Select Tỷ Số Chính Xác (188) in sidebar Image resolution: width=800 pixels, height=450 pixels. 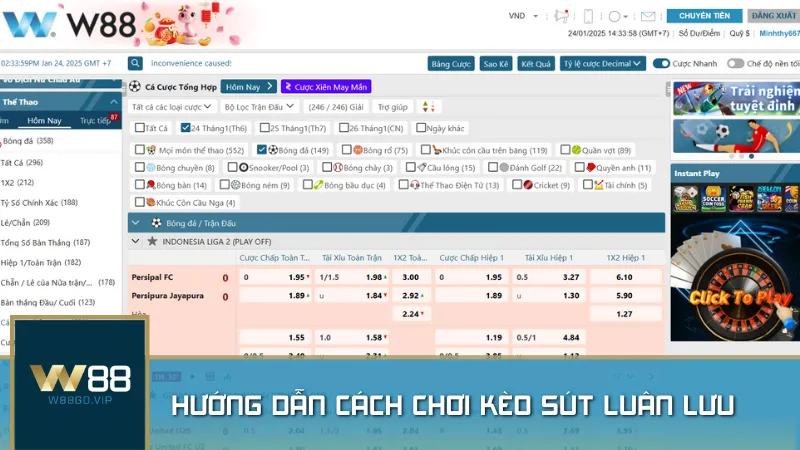40,202
